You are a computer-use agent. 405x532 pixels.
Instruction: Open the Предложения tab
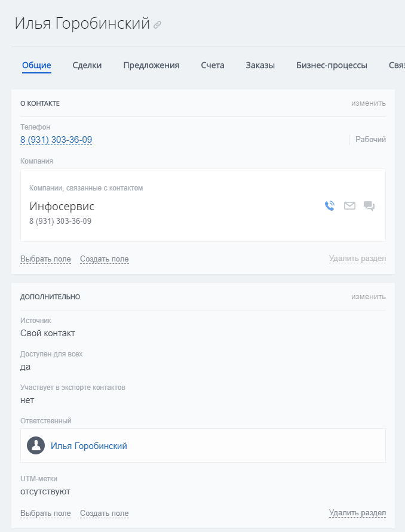(x=151, y=66)
